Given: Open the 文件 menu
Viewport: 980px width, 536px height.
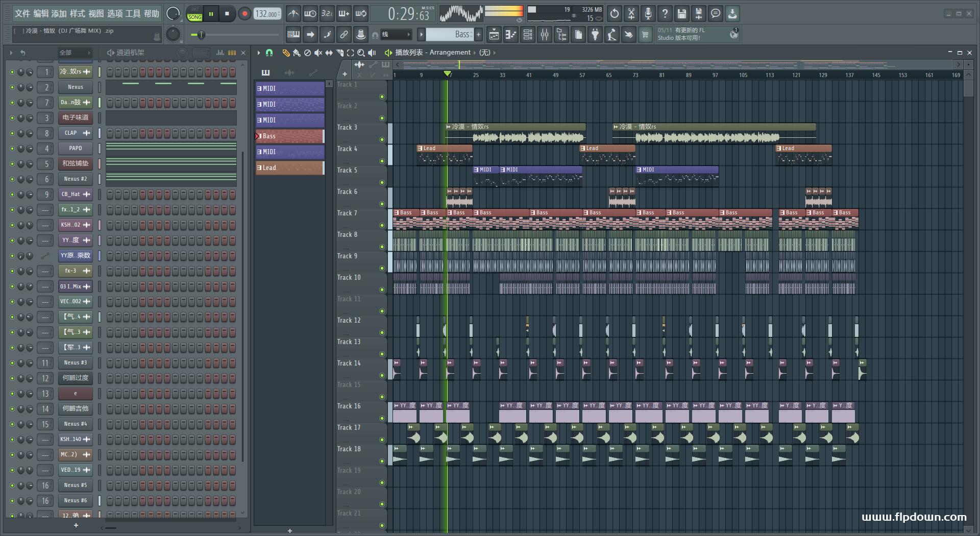Looking at the screenshot, I should pos(22,14).
